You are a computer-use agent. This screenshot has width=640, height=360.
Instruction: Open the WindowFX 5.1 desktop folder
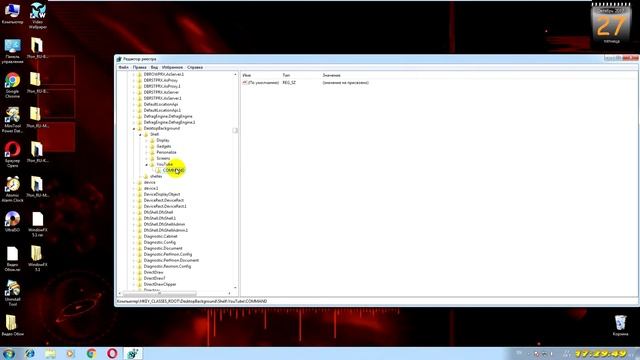tap(38, 259)
